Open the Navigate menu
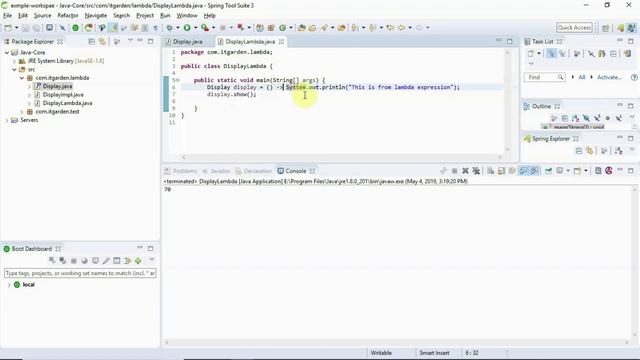 pyautogui.click(x=96, y=16)
